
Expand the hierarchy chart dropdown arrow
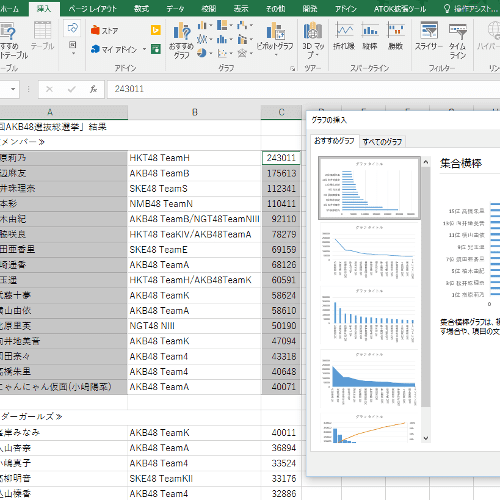(x=231, y=25)
